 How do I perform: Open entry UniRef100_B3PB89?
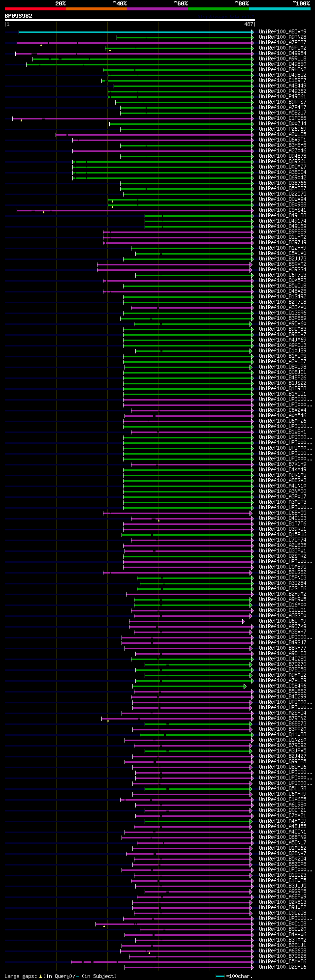pyautogui.click(x=283, y=318)
